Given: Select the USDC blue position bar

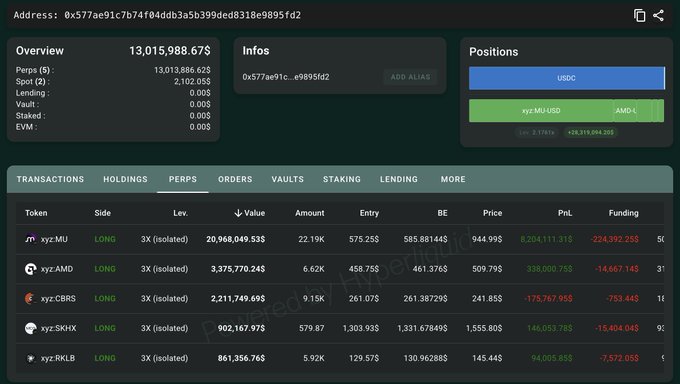Looking at the screenshot, I should pyautogui.click(x=567, y=78).
